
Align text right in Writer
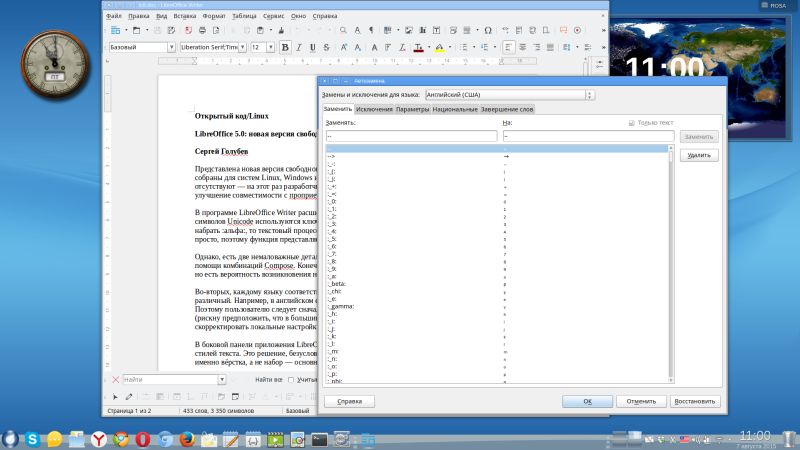pos(536,47)
